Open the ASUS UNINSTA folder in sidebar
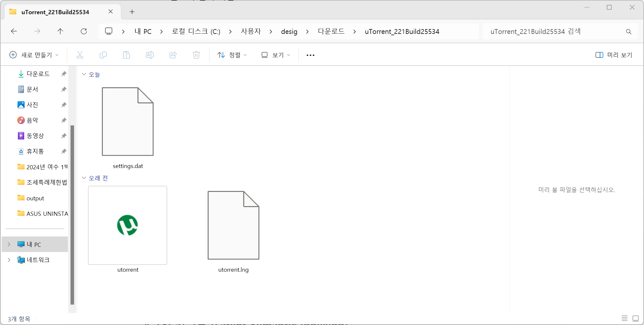Screen dimensions: 644x325 [42, 214]
